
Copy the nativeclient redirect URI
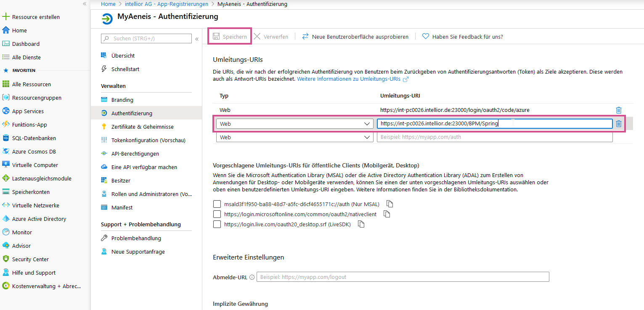pyautogui.click(x=387, y=214)
